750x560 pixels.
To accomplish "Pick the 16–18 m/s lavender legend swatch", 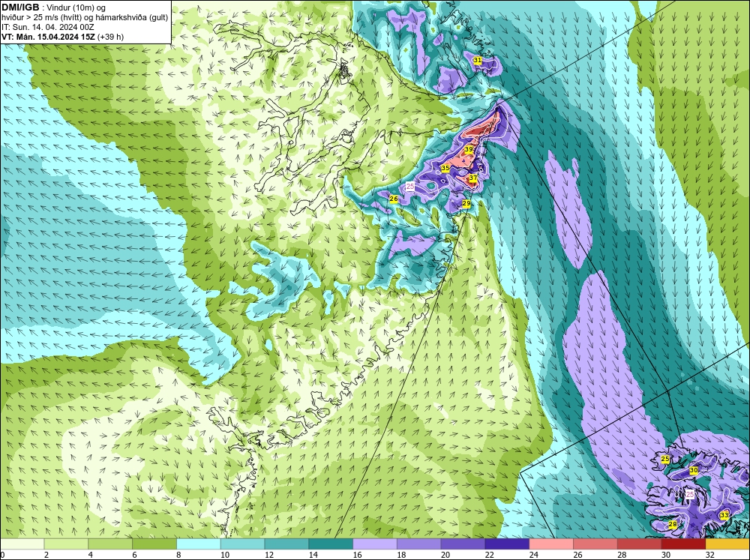I will (x=375, y=544).
